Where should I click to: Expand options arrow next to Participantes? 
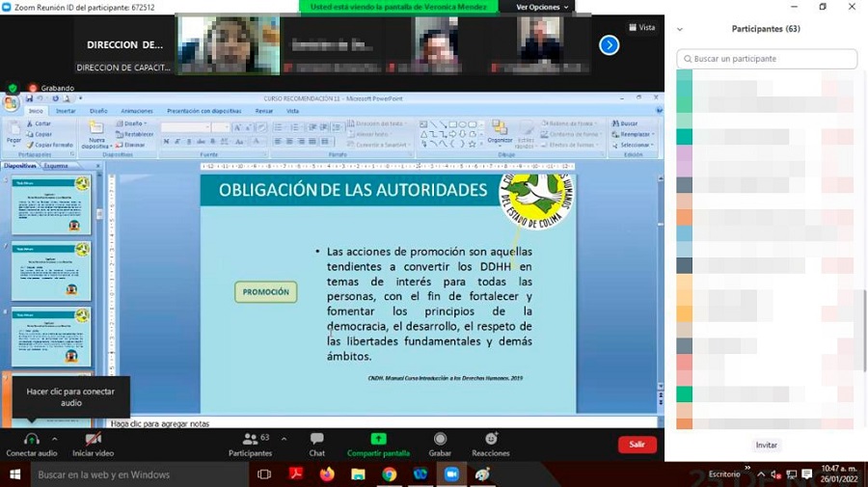pos(283,438)
